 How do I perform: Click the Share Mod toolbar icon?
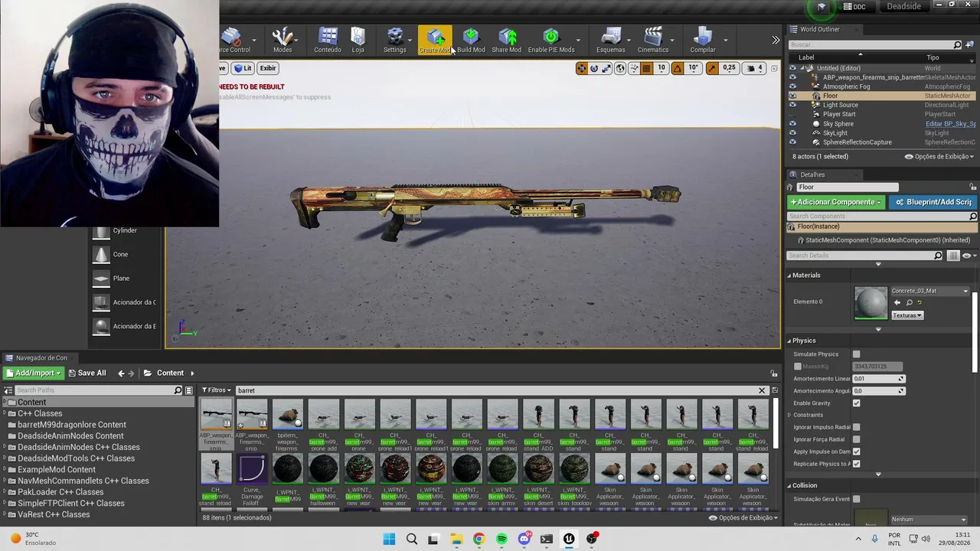507,40
